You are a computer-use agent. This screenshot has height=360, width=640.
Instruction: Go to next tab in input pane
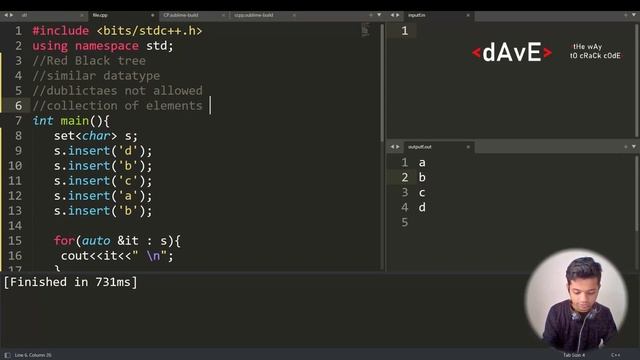pyautogui.click(x=398, y=15)
